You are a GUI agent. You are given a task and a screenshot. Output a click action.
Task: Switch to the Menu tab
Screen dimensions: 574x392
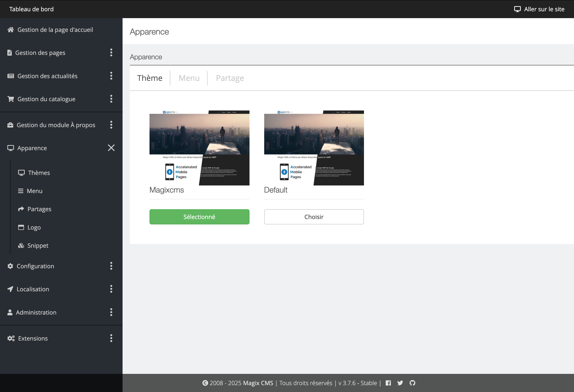click(189, 78)
